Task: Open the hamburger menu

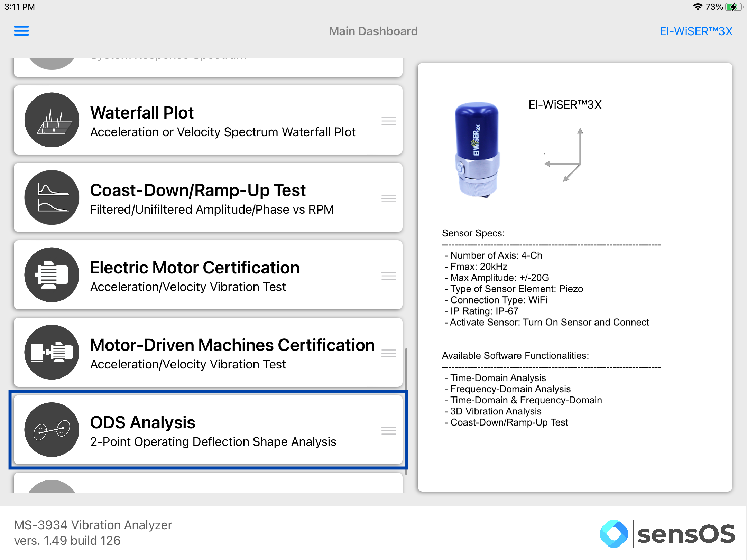Action: 21,31
